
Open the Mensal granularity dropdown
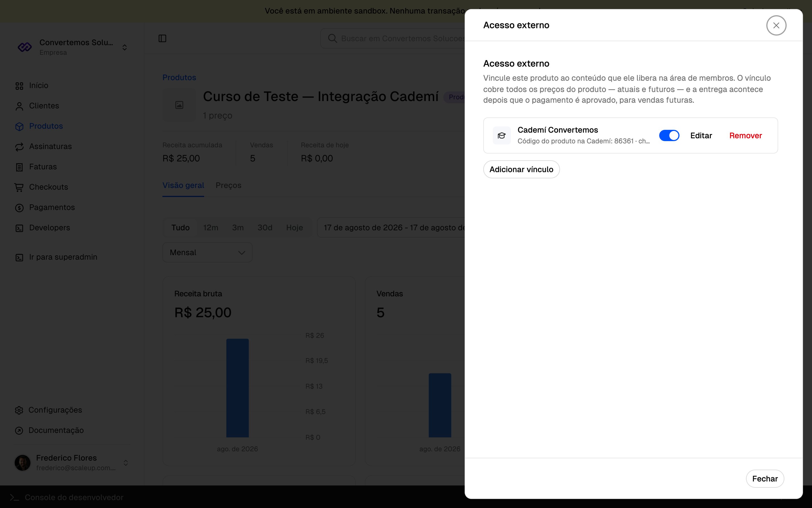click(207, 252)
